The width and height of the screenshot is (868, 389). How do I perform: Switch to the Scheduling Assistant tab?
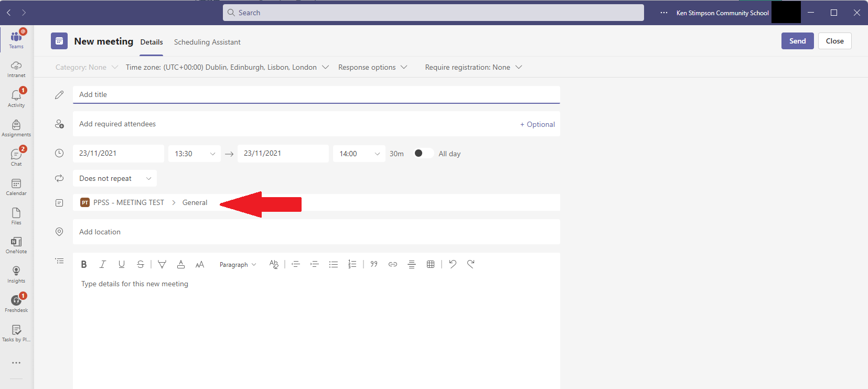click(207, 42)
